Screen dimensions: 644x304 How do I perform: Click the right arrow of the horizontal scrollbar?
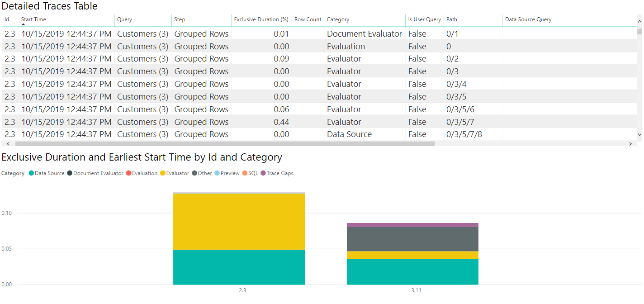[631, 143]
